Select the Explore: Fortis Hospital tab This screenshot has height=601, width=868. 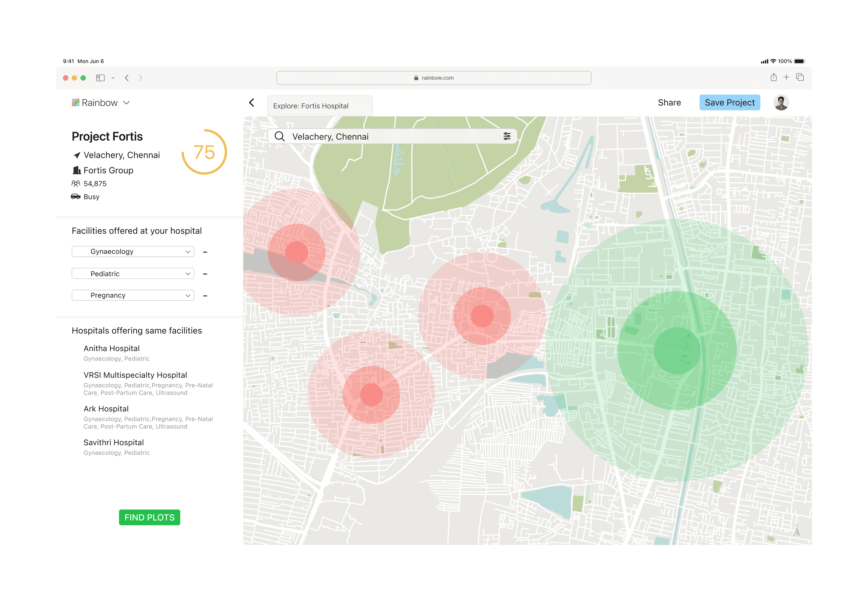[320, 106]
